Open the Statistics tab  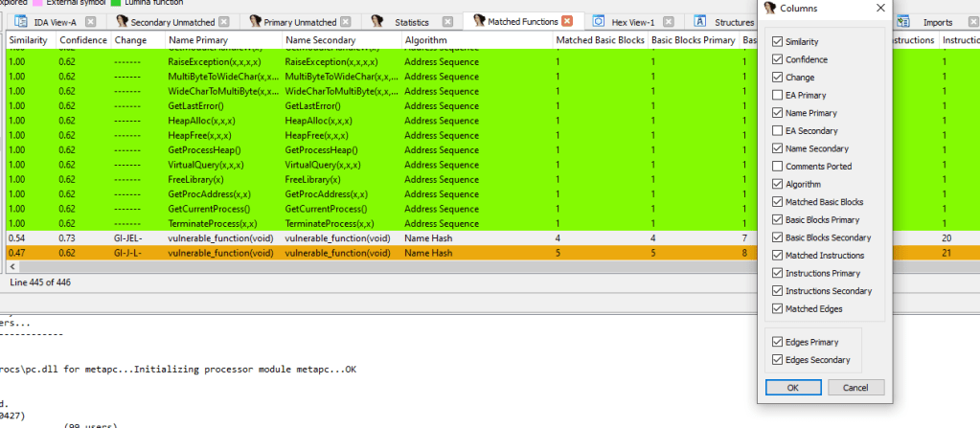pos(411,21)
